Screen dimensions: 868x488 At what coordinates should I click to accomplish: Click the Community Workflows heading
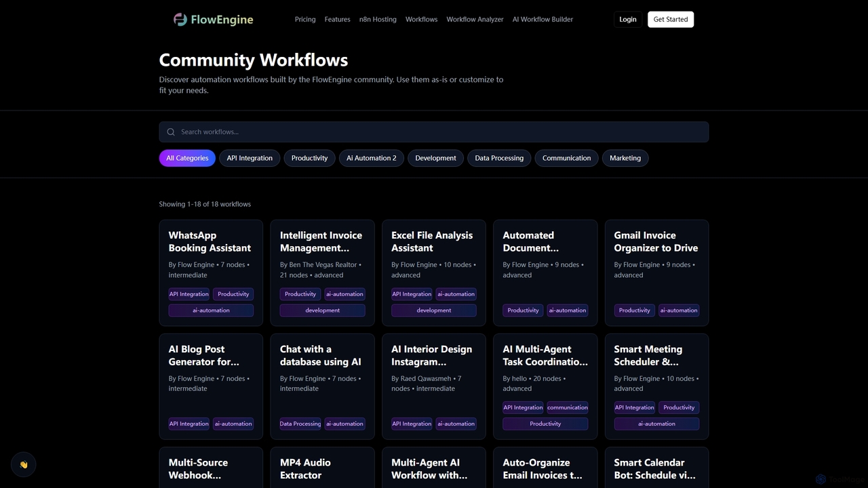pos(254,60)
